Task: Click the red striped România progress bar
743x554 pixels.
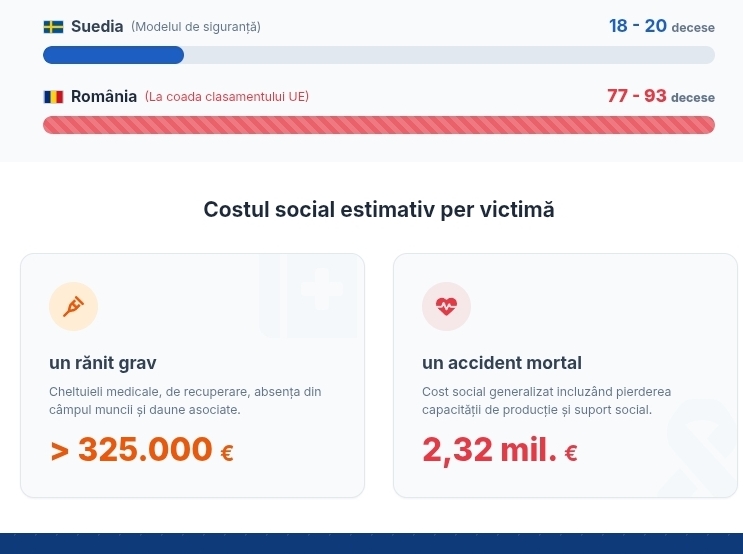Action: [x=379, y=125]
